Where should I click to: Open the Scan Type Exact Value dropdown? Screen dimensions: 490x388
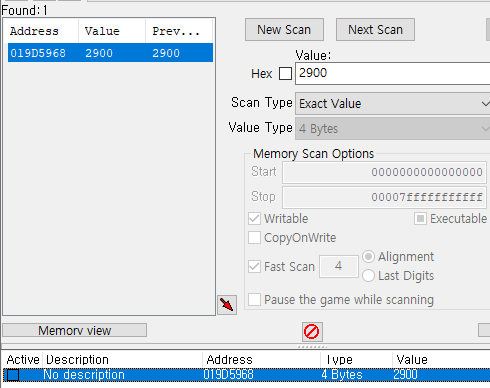[x=393, y=104]
